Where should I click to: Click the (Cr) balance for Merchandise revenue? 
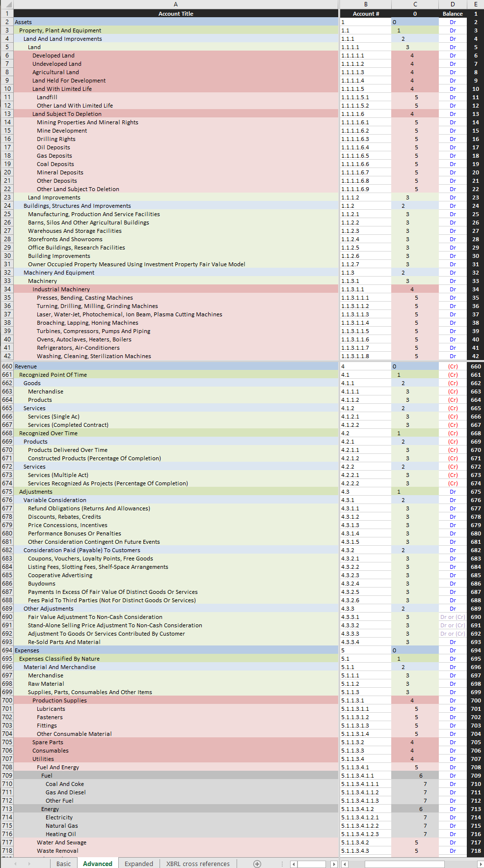452,392
